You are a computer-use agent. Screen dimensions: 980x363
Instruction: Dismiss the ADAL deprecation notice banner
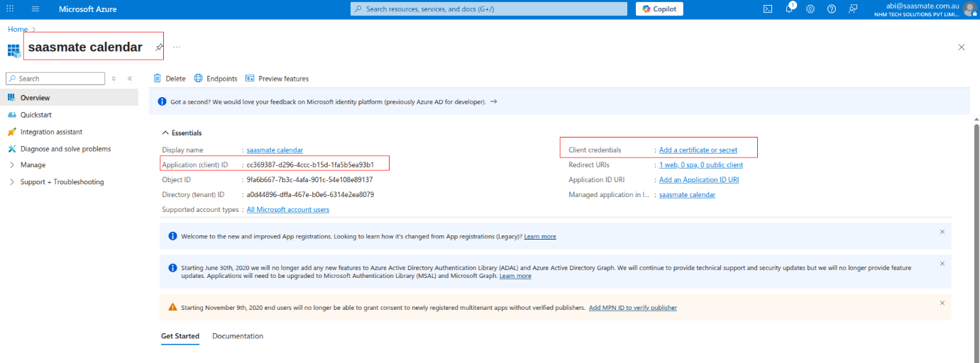point(942,264)
